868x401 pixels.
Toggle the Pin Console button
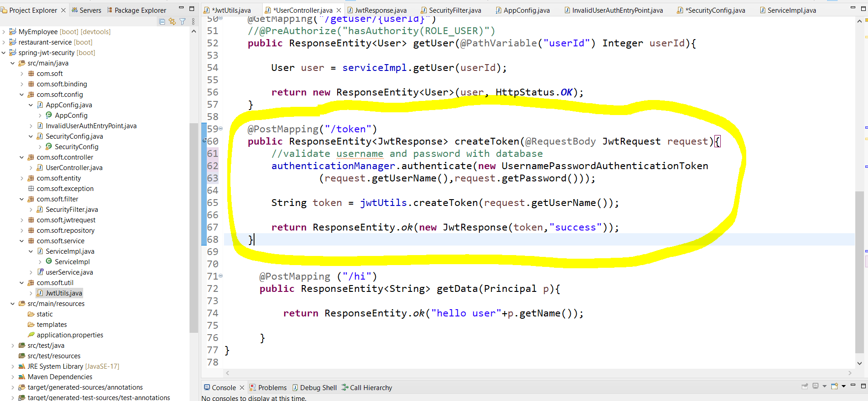(x=805, y=386)
